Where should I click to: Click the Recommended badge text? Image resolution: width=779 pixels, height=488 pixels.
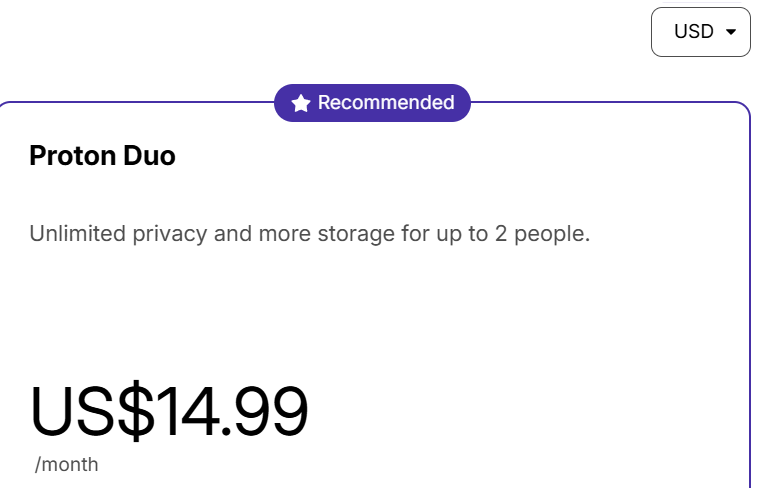(386, 103)
